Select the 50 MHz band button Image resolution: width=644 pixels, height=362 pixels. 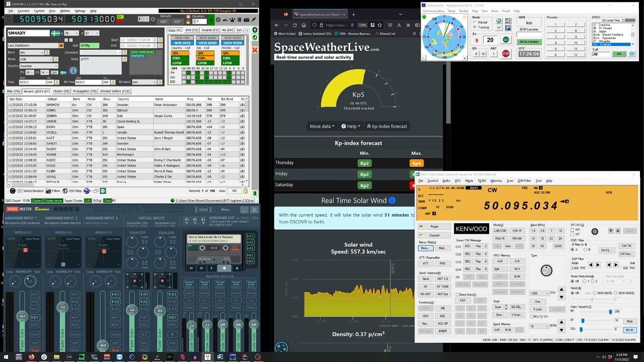[542, 246]
